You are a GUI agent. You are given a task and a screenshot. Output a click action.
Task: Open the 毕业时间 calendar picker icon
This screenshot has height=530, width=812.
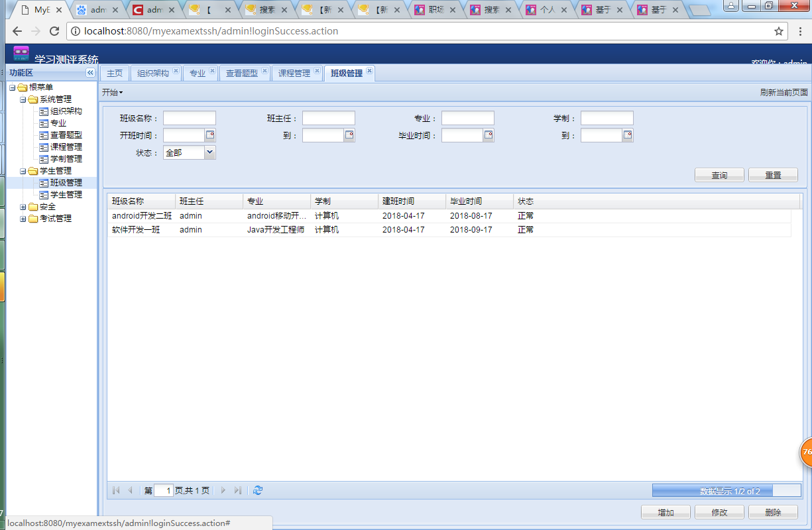[x=489, y=135]
